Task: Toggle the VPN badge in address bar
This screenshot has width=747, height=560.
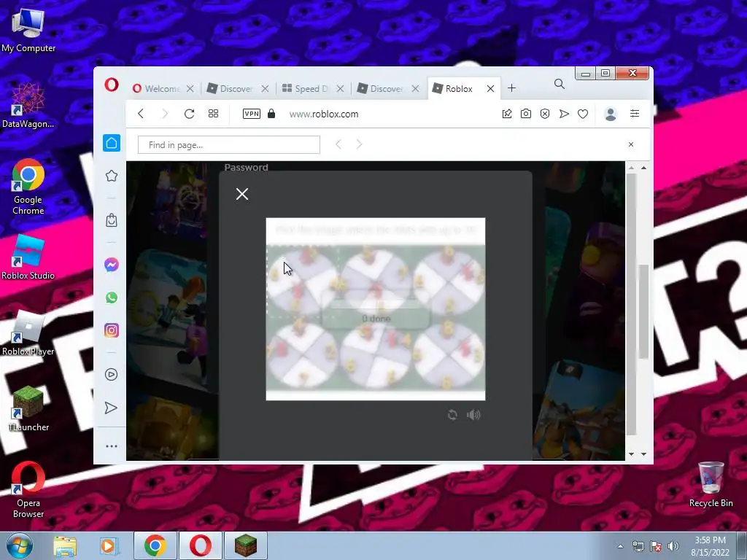Action: pyautogui.click(x=252, y=114)
